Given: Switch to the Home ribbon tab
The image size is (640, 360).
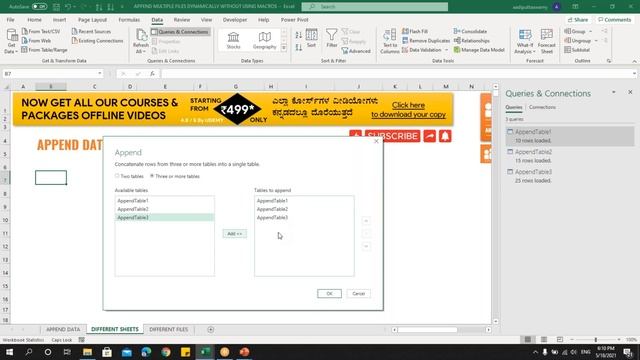Looking at the screenshot, I should click(x=34, y=20).
